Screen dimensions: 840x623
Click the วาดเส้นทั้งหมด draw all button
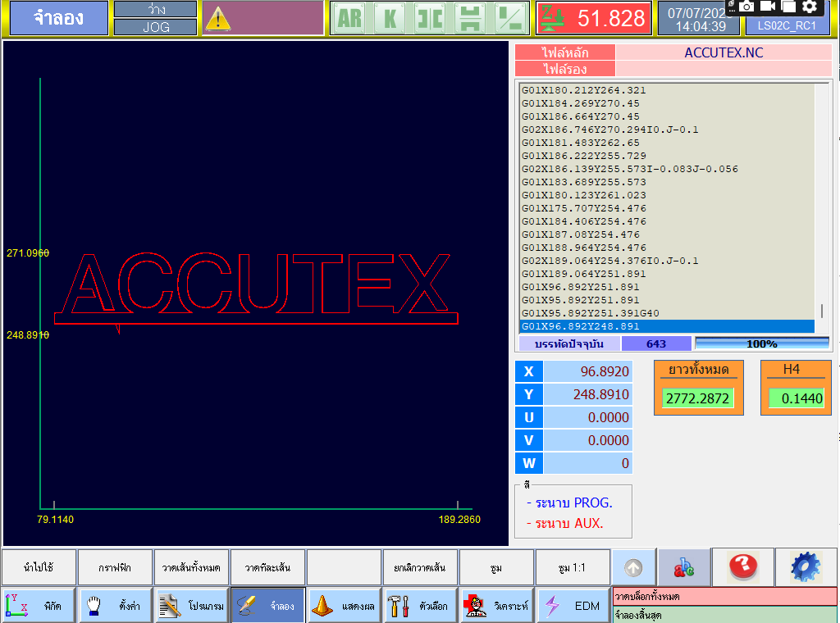[191, 567]
